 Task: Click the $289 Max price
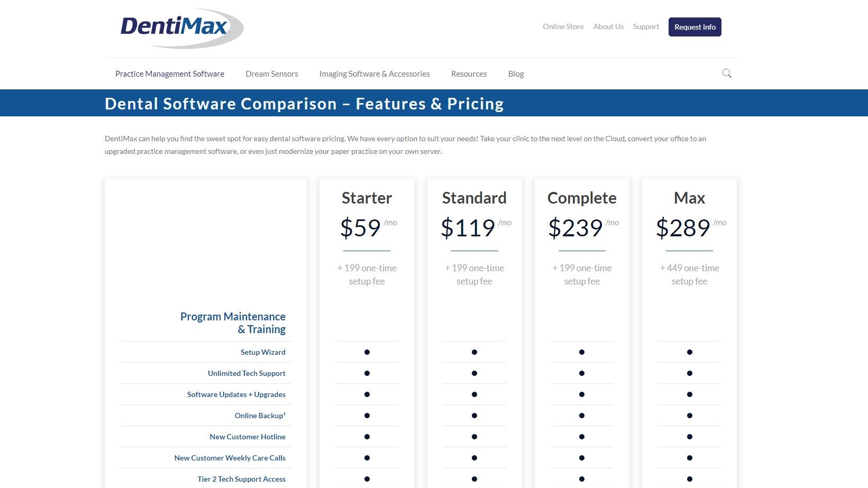point(683,228)
